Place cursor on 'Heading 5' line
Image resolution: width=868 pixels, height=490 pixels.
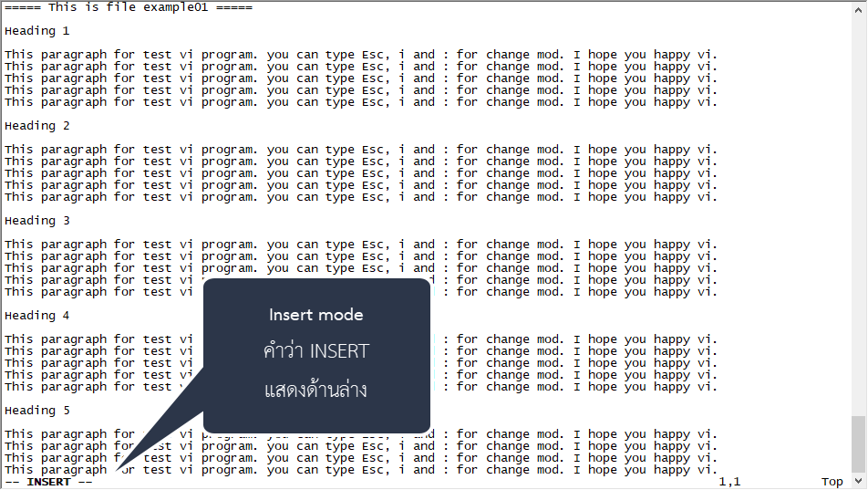tap(36, 411)
